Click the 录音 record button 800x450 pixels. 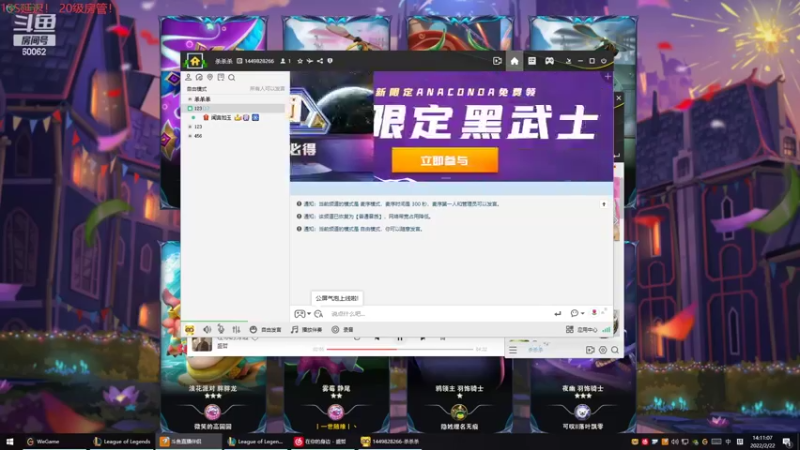point(342,330)
